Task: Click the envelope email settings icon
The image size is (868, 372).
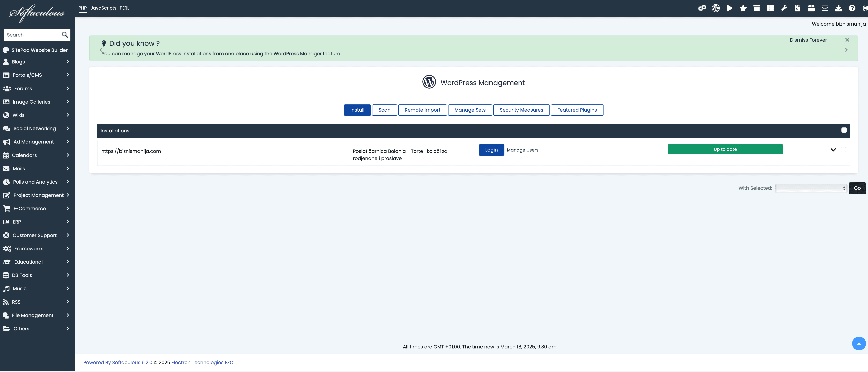Action: (x=825, y=8)
